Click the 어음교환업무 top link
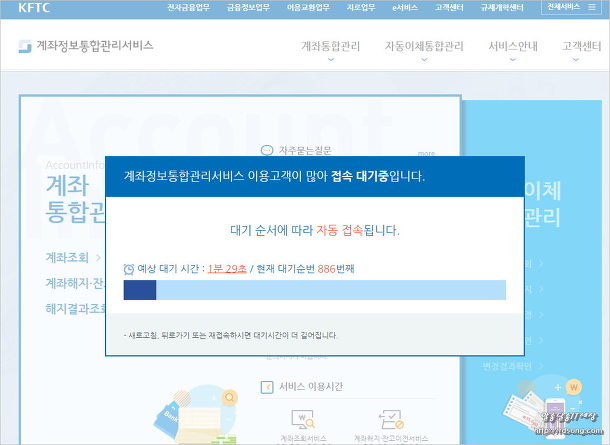Viewport: 610px width, 445px height. 306,7
